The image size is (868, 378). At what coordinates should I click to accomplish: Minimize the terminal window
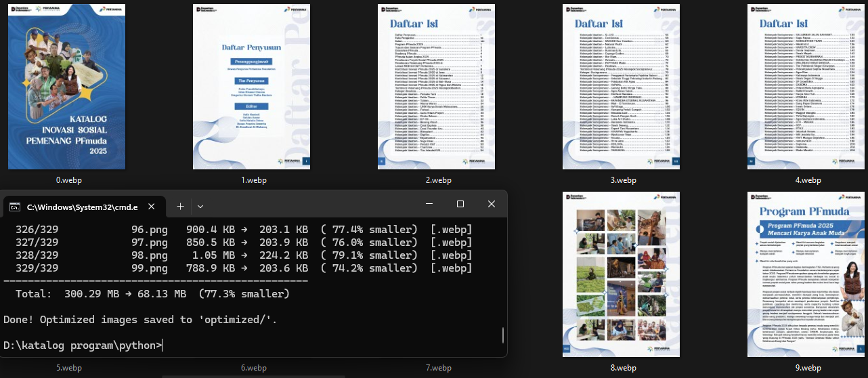pyautogui.click(x=429, y=204)
